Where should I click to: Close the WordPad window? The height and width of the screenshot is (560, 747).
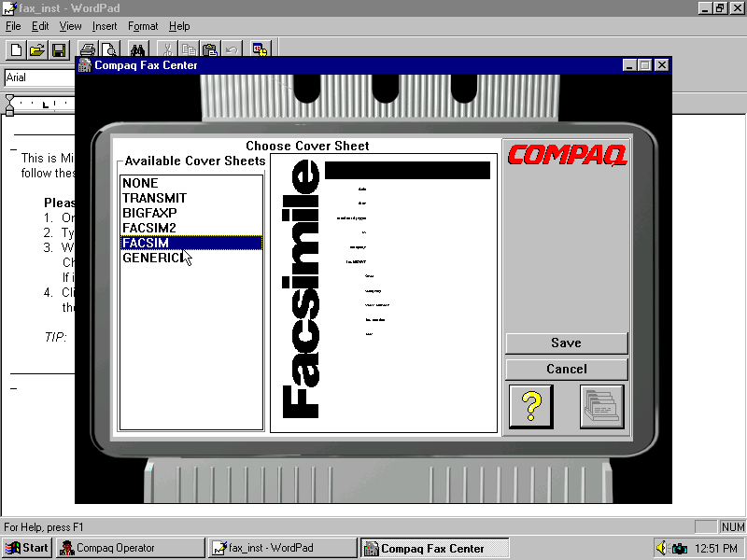click(x=737, y=8)
